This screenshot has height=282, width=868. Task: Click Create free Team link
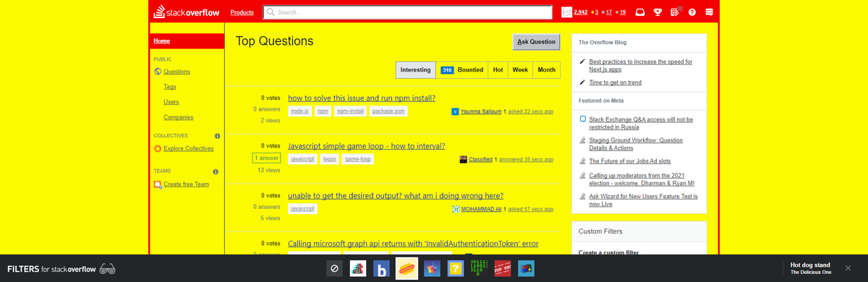click(x=186, y=184)
